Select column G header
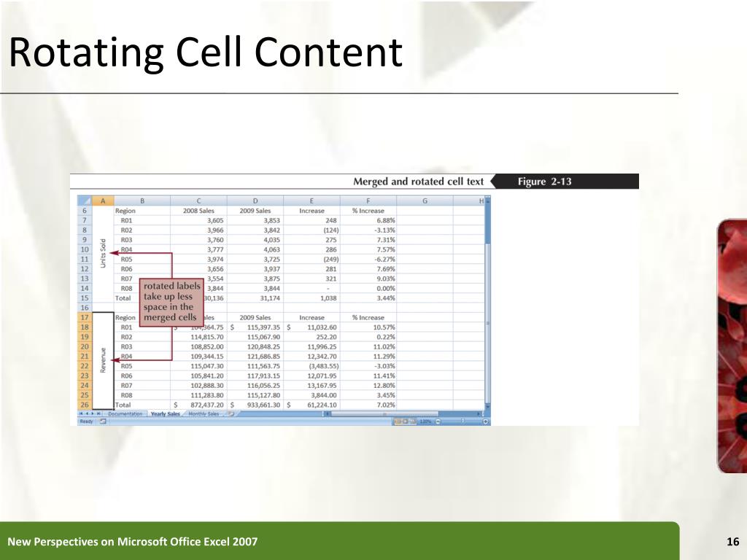This screenshot has width=747, height=560. (x=425, y=201)
